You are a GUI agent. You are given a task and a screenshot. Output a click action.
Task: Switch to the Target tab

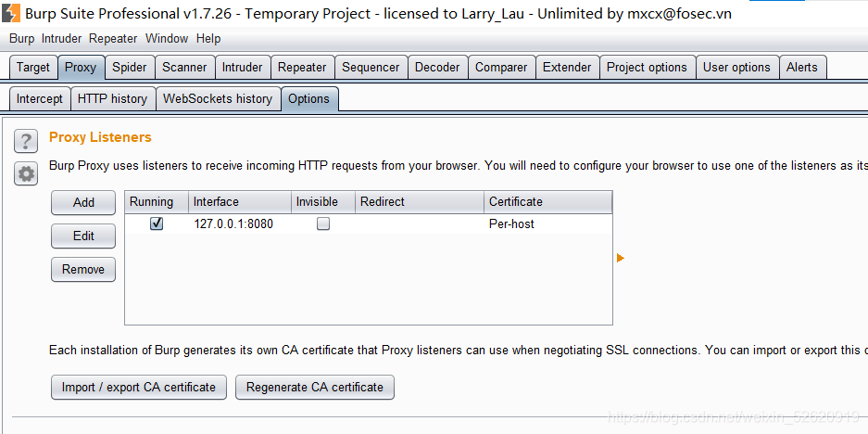pos(33,67)
